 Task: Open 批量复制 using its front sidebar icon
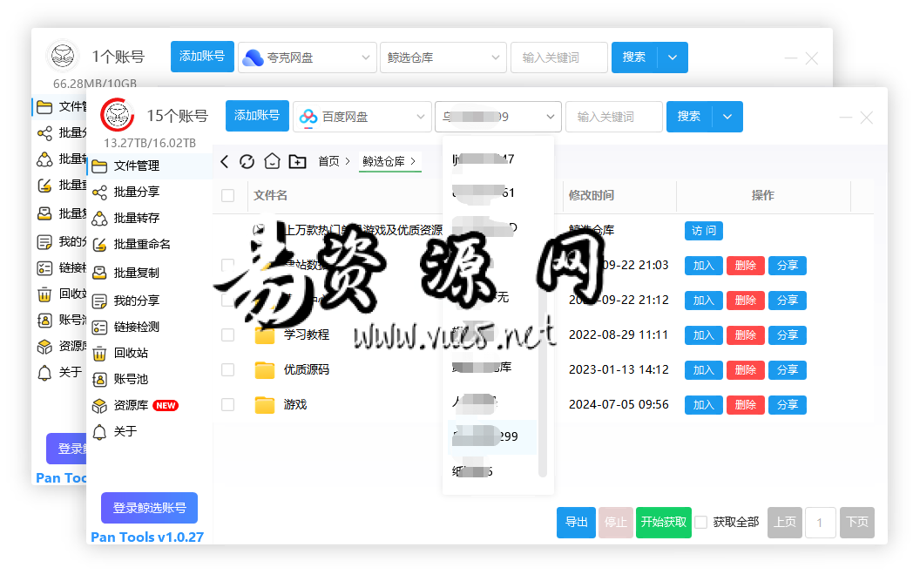99,273
